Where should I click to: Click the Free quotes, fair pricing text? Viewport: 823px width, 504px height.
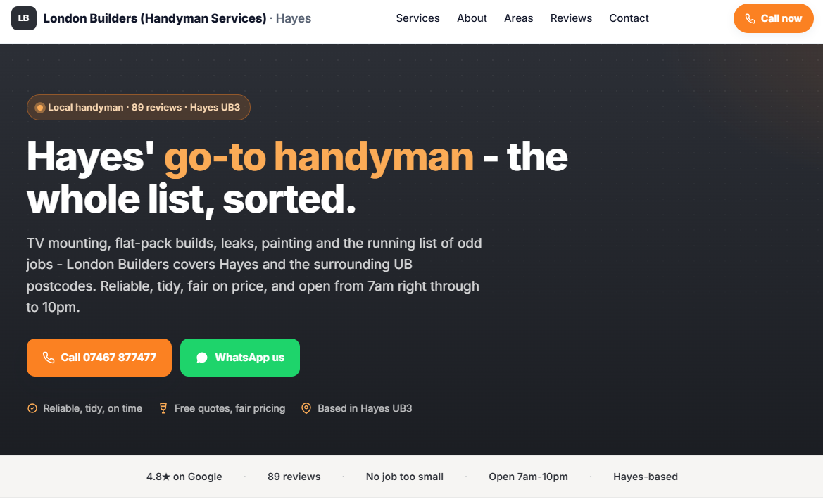coord(230,408)
